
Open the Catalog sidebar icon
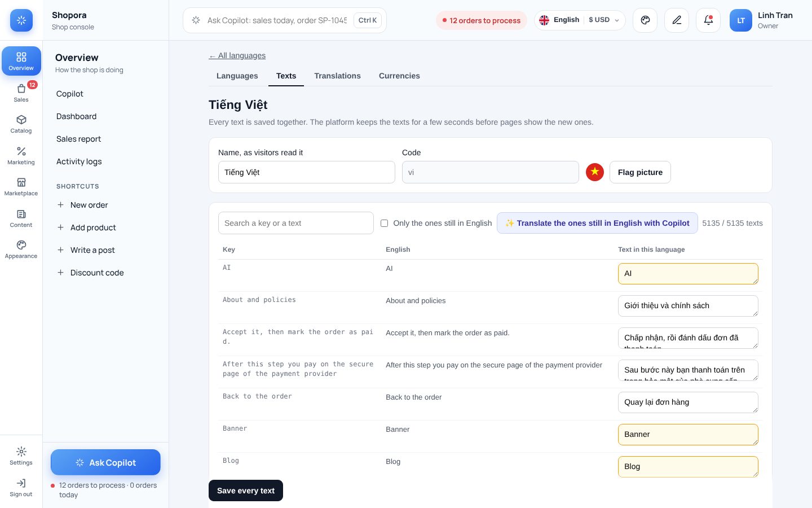click(x=21, y=124)
